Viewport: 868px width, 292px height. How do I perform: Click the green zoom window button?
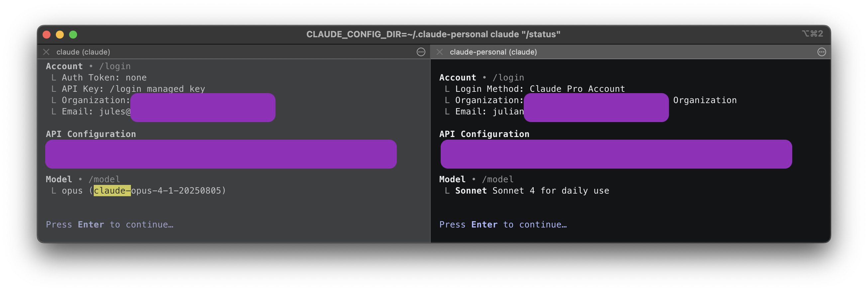tap(73, 34)
